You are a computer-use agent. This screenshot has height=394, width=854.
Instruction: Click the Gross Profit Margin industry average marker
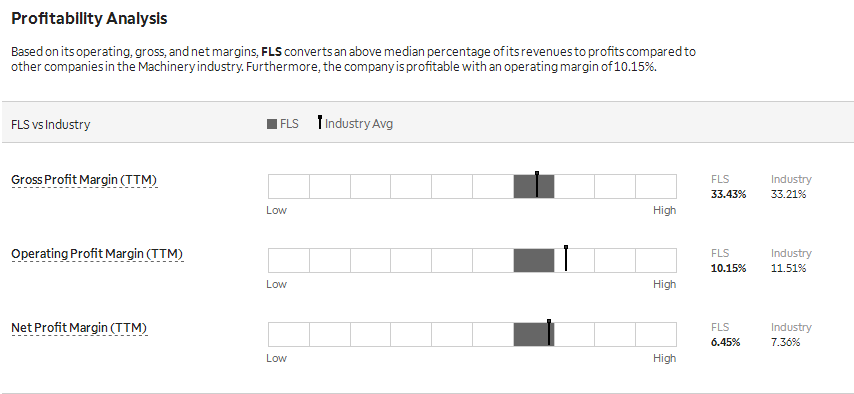coord(536,184)
